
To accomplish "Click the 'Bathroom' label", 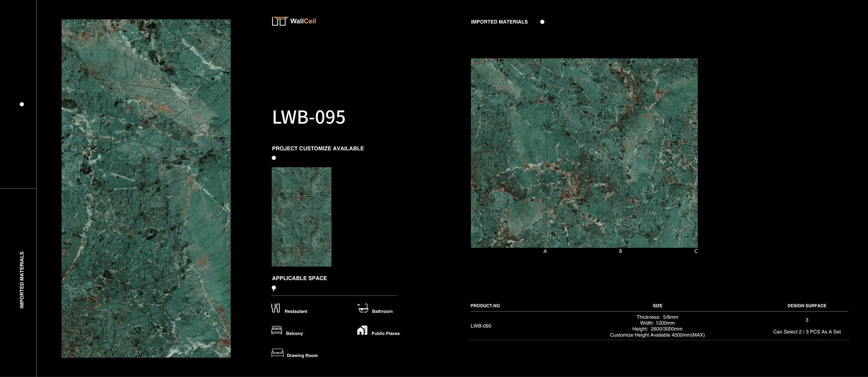I will (382, 311).
